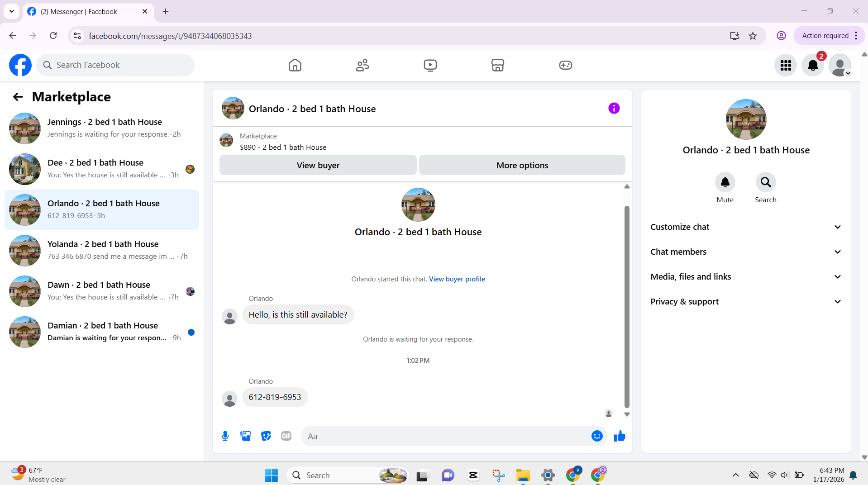Open Dee 2 bed 1 bath conversation
This screenshot has height=485, width=868.
(x=102, y=169)
